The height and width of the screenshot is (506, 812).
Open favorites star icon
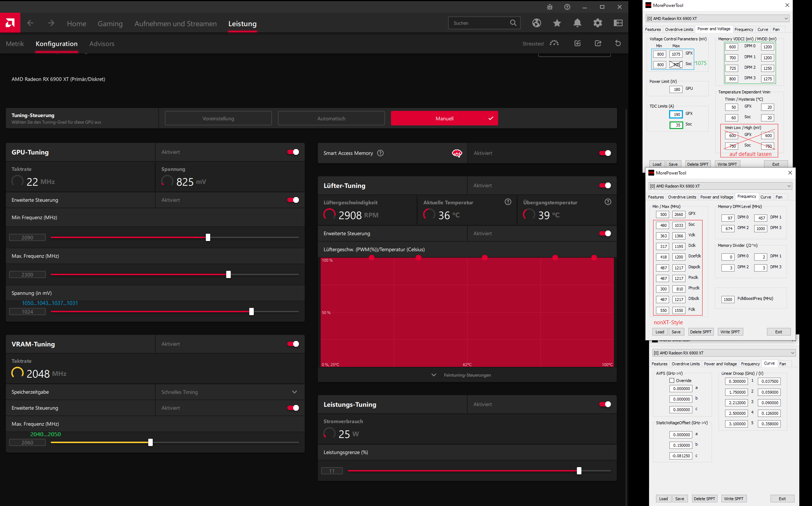557,23
